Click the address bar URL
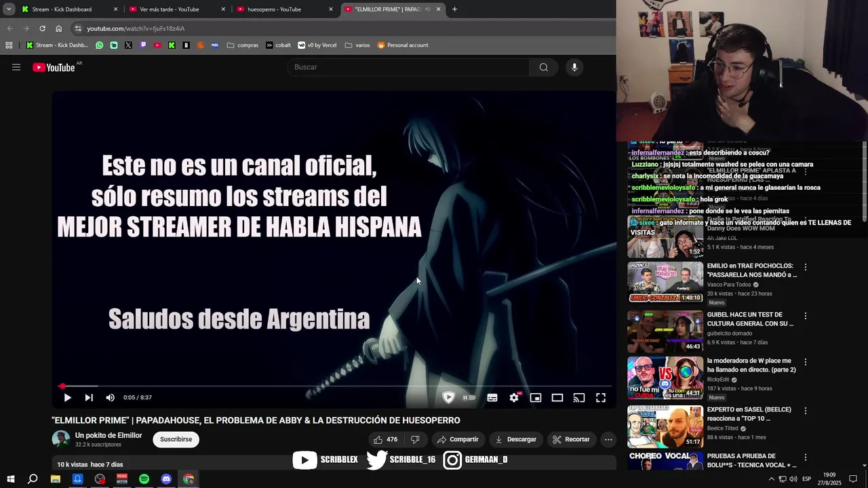868x488 pixels. coord(136,28)
